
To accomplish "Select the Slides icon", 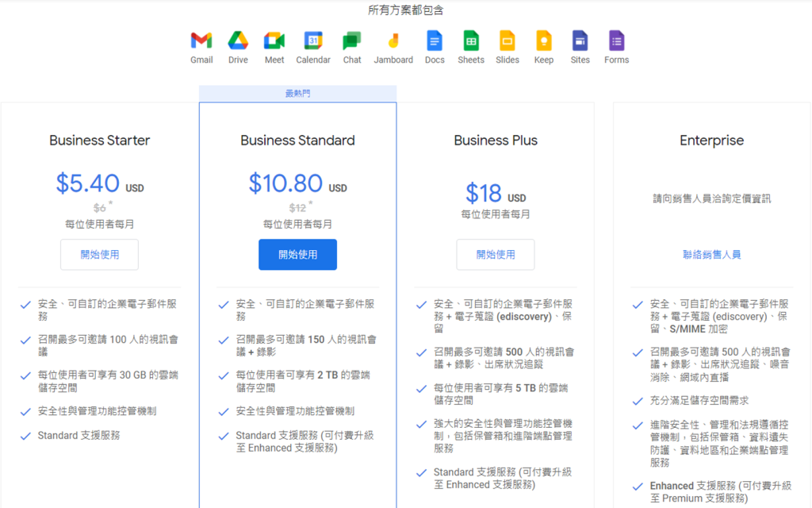I will coord(507,40).
